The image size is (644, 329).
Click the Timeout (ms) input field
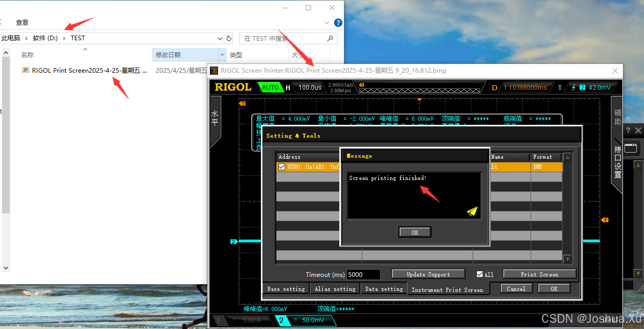364,275
